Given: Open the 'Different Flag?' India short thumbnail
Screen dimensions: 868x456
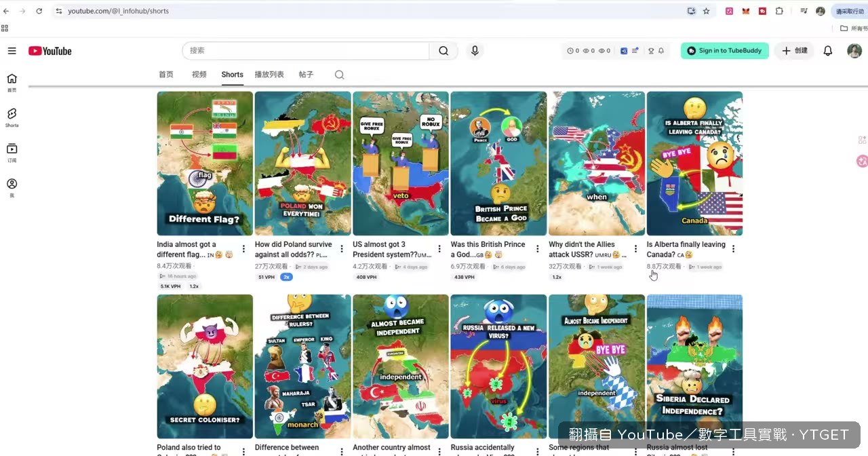Looking at the screenshot, I should click(205, 164).
